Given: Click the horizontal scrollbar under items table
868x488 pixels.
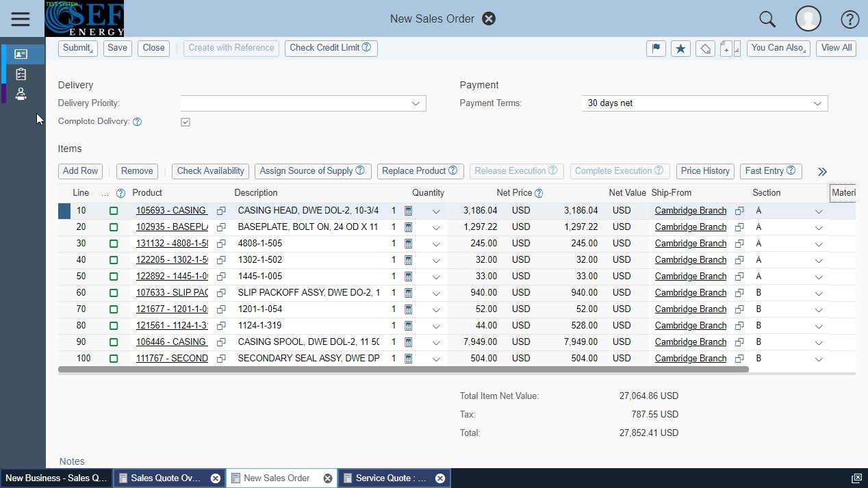Looking at the screenshot, I should click(403, 370).
